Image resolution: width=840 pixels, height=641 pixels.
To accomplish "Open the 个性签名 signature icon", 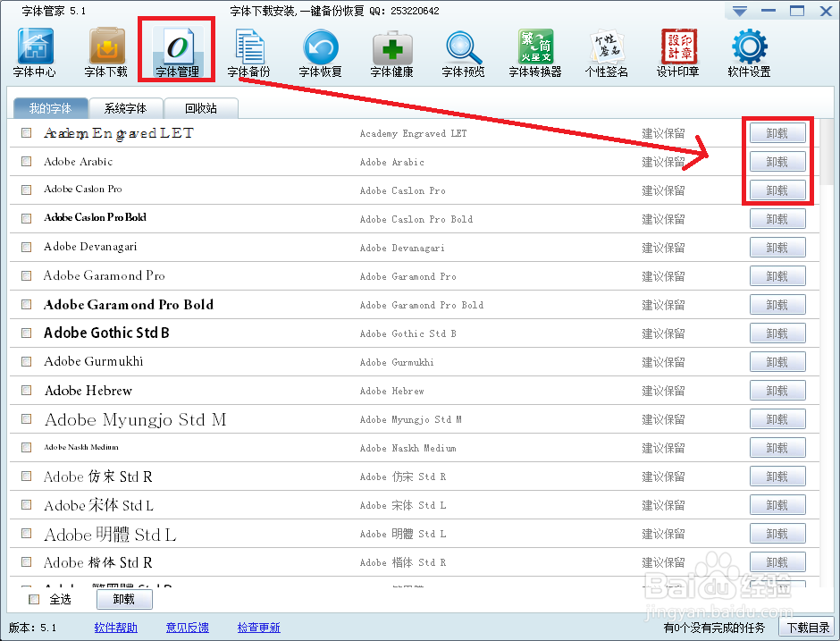I will click(607, 53).
